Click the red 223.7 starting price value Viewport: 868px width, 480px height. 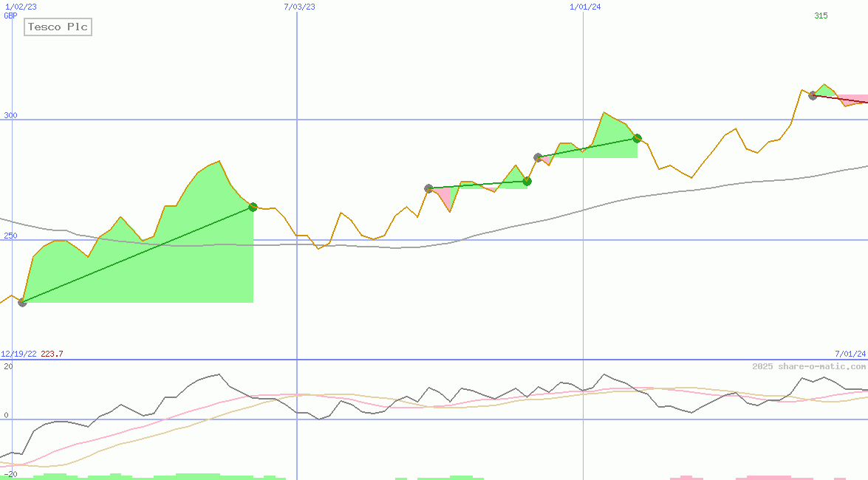coord(52,354)
